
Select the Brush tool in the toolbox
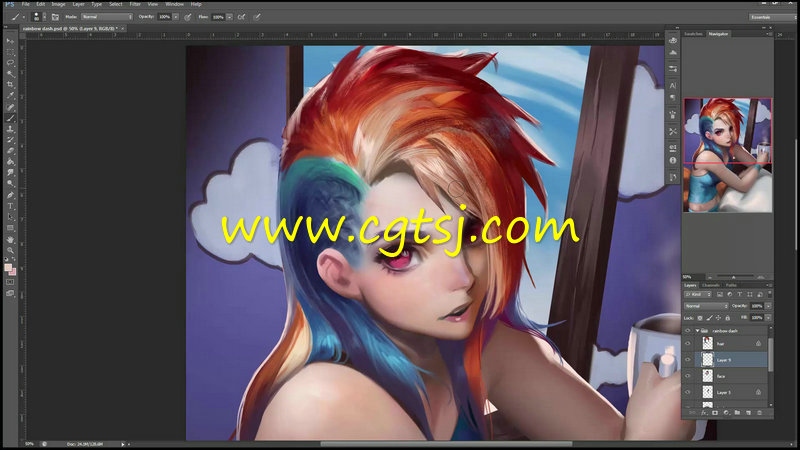pyautogui.click(x=10, y=118)
